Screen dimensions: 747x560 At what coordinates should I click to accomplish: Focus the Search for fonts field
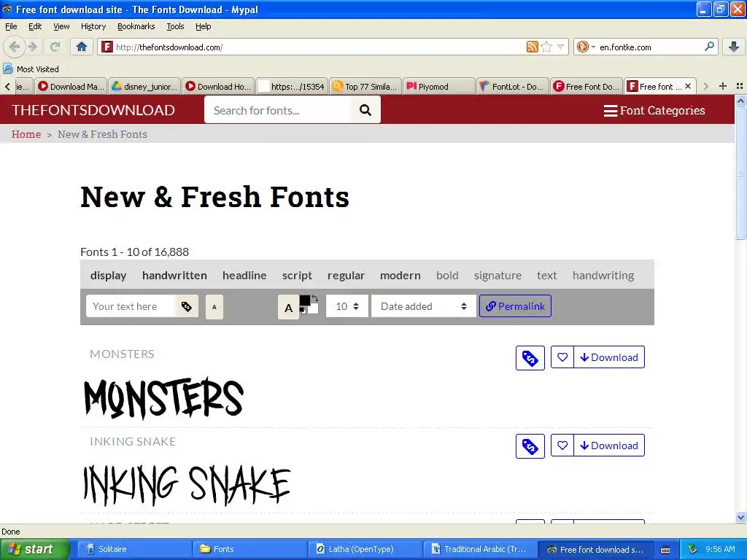pyautogui.click(x=278, y=110)
